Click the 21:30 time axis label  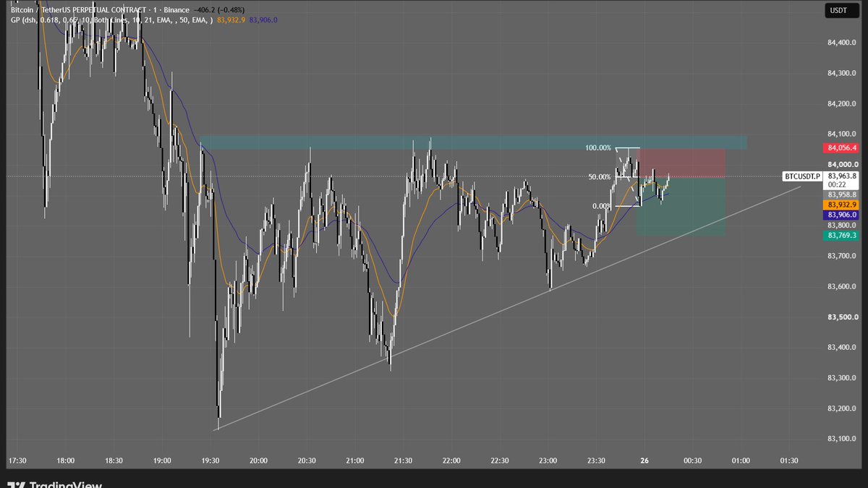(x=403, y=461)
